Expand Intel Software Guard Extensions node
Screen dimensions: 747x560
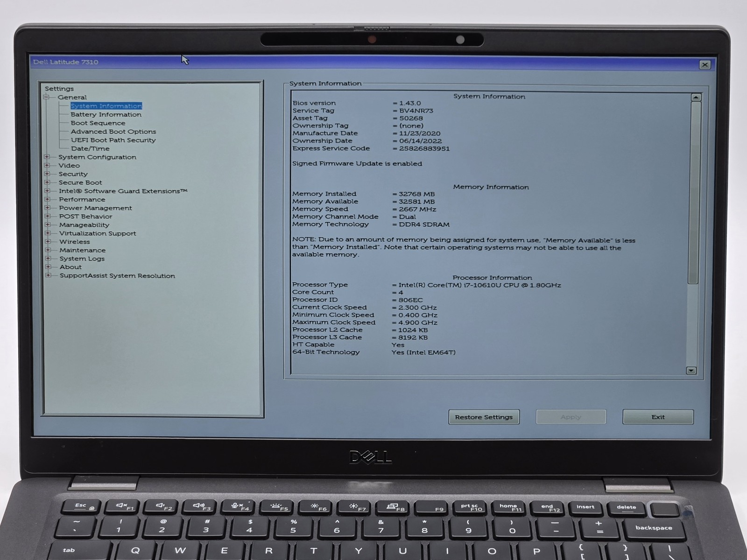pyautogui.click(x=47, y=191)
